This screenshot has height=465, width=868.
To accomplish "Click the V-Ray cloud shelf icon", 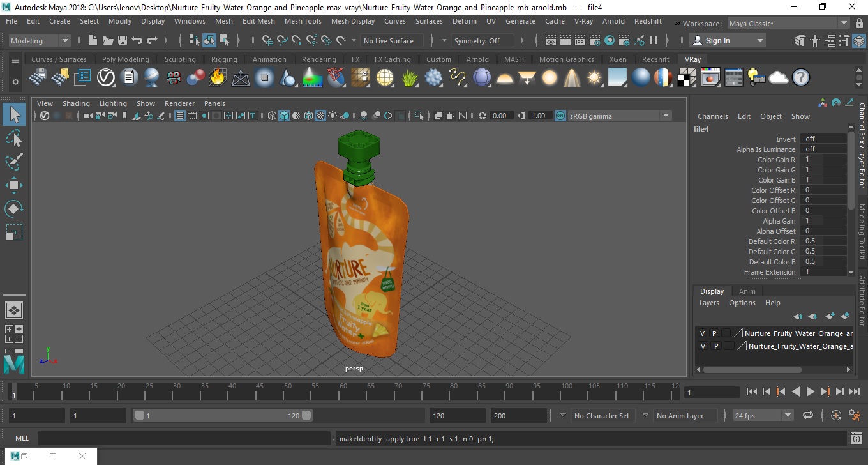I will 779,78.
